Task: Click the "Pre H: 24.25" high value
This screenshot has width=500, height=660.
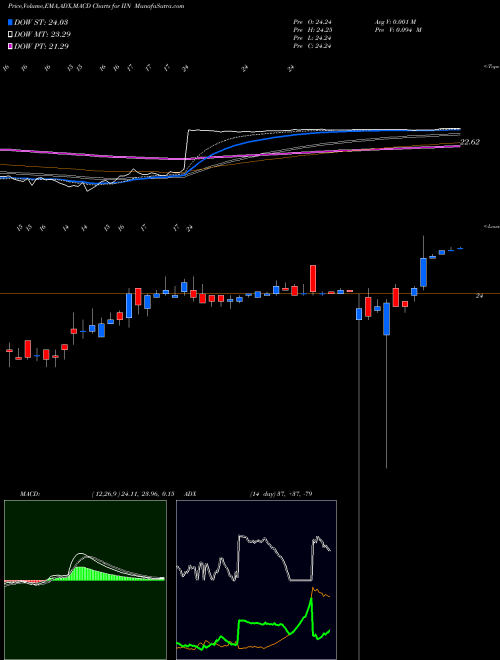Action: tap(312, 30)
